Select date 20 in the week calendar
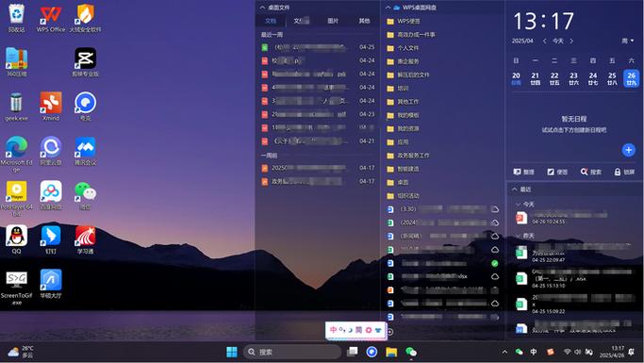Screen dimensions: 644x363 pos(517,78)
